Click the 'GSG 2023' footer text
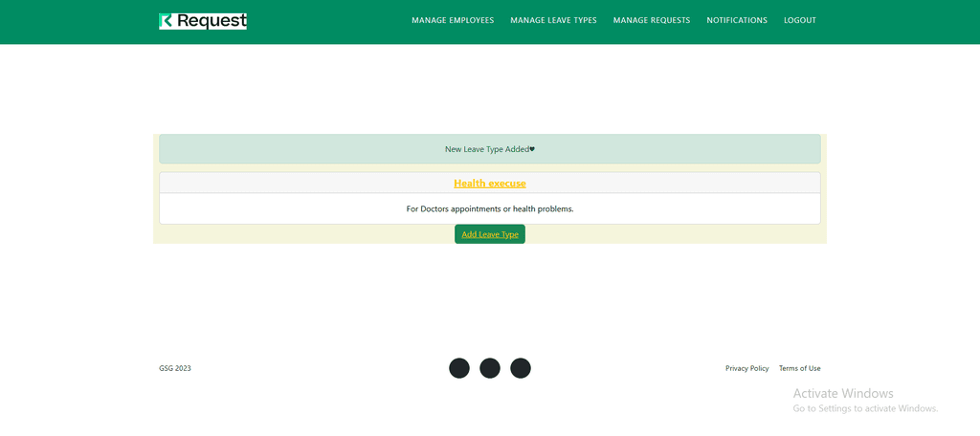 point(175,368)
